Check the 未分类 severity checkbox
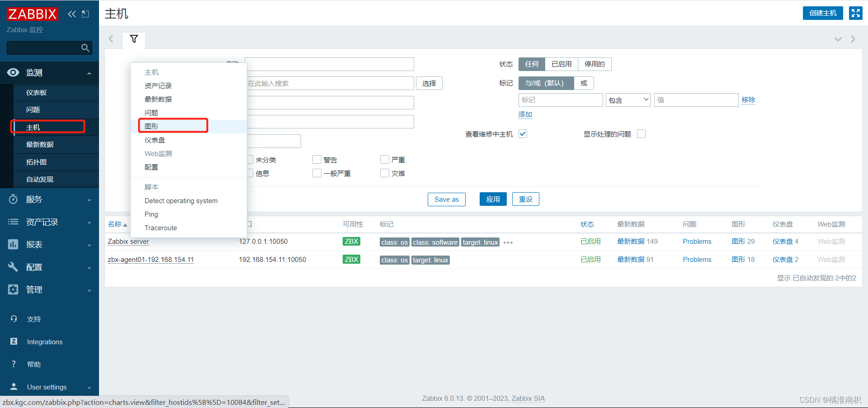The height and width of the screenshot is (408, 868). tap(250, 159)
